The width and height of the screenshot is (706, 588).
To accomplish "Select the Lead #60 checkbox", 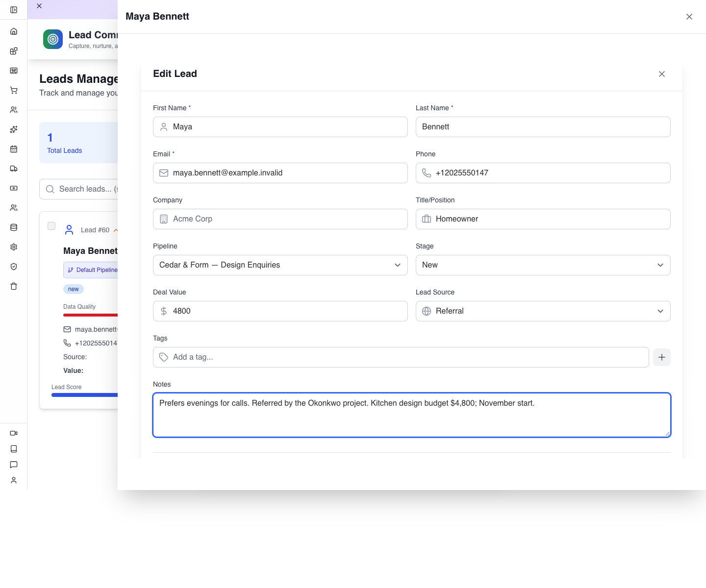I will coord(51,226).
